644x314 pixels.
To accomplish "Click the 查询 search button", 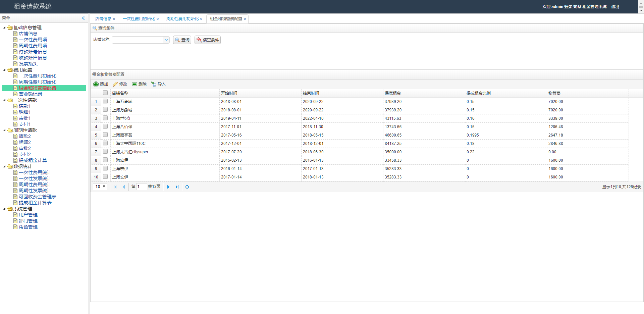I will point(182,40).
